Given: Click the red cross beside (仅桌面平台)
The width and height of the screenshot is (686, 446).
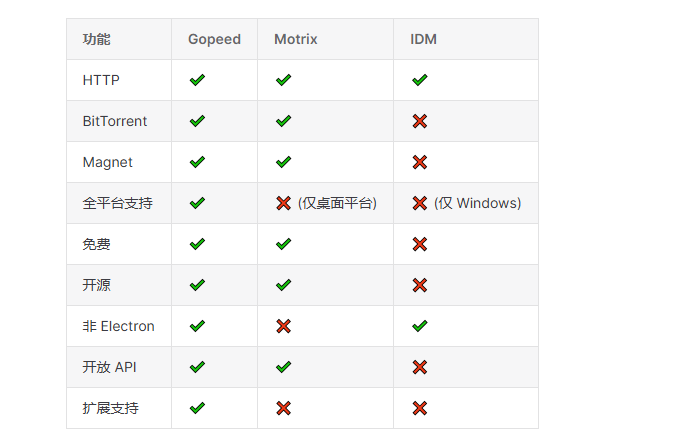Looking at the screenshot, I should click(283, 203).
